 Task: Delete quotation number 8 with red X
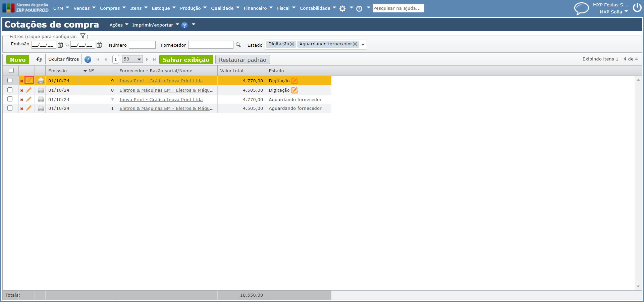(22, 90)
